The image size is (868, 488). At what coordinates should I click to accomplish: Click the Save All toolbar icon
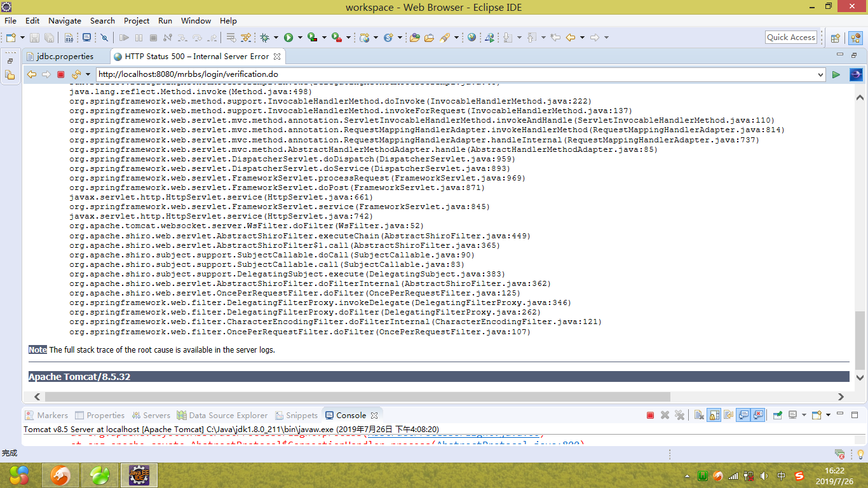(x=49, y=37)
